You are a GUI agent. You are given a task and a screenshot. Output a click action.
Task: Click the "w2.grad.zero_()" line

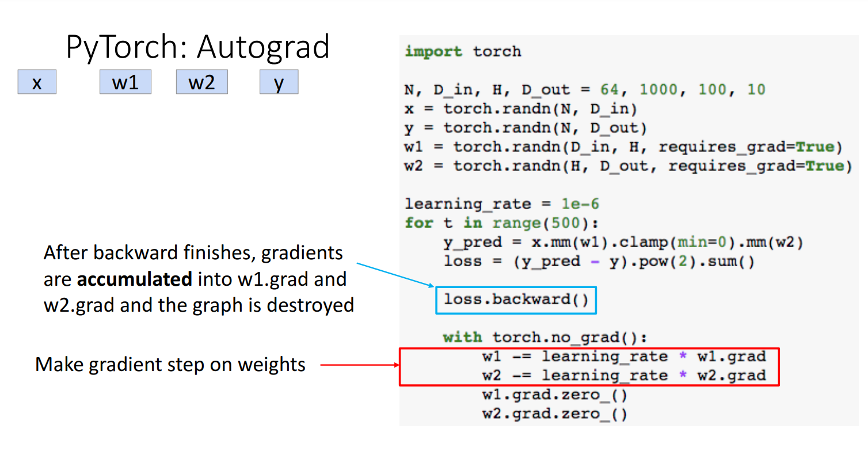pyautogui.click(x=555, y=414)
